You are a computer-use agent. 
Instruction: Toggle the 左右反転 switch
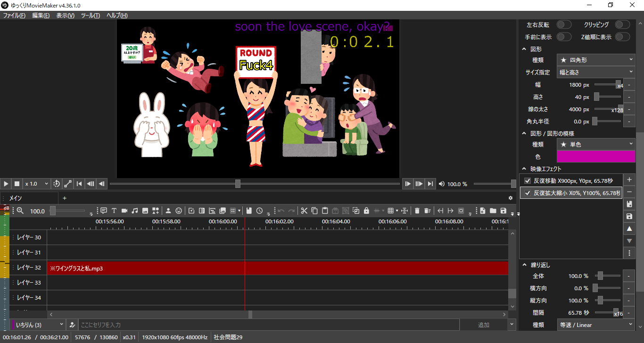[x=564, y=24]
